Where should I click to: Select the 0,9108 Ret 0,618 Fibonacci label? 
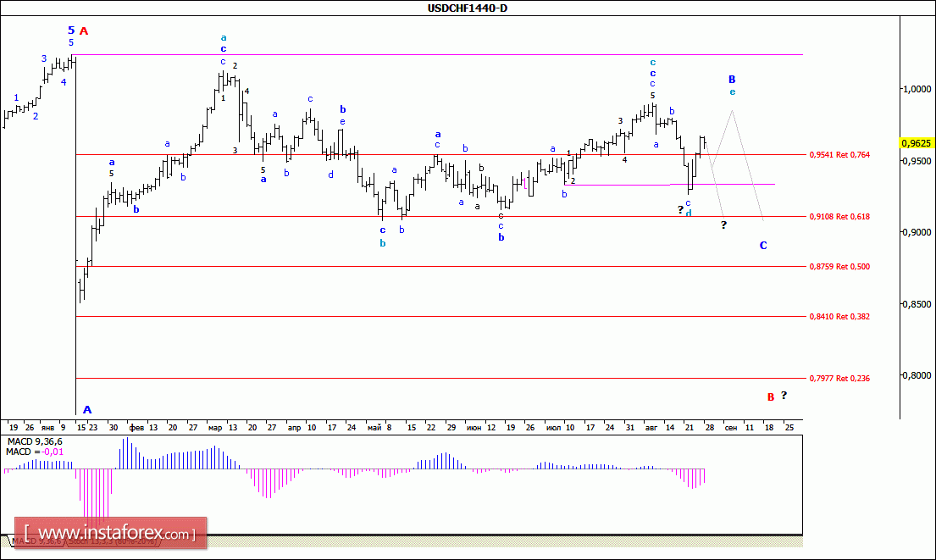[x=839, y=216]
